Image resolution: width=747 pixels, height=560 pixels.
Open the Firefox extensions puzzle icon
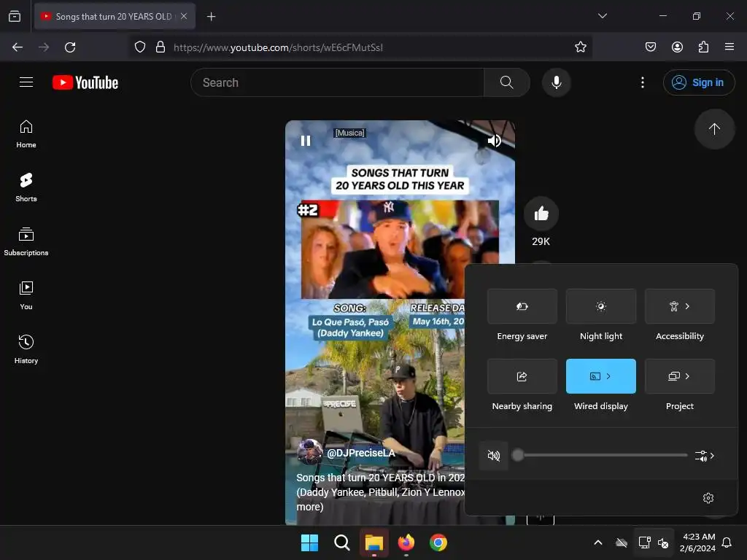point(703,47)
